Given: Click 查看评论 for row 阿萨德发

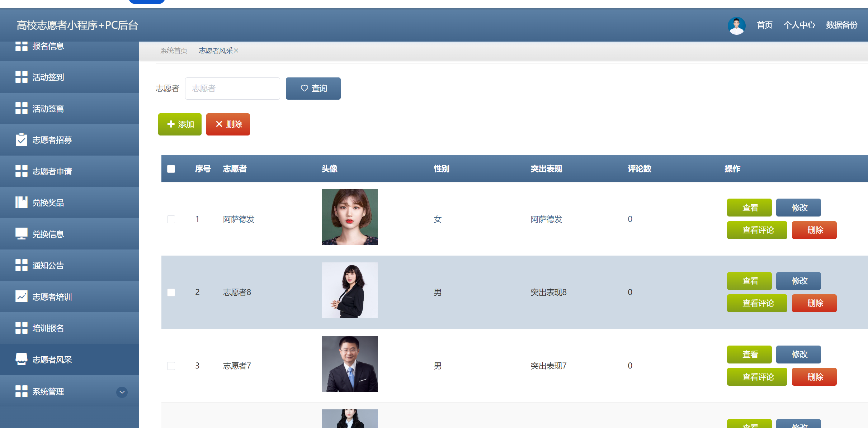Looking at the screenshot, I should (757, 230).
